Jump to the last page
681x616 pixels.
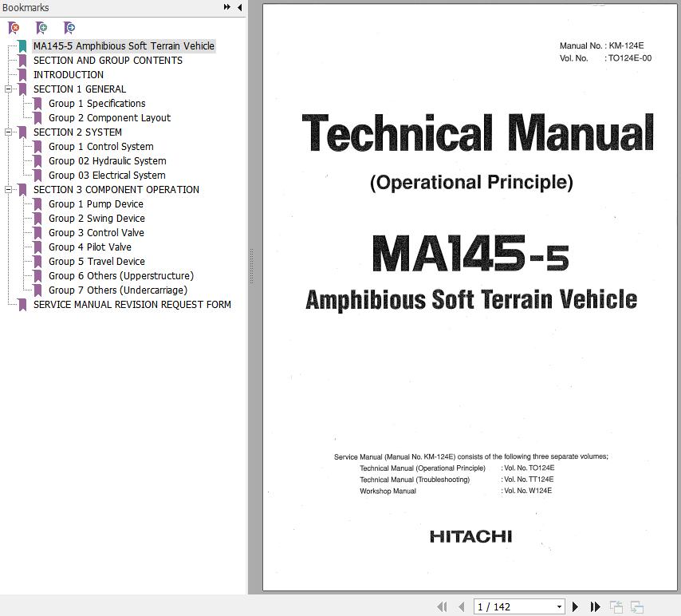point(595,607)
